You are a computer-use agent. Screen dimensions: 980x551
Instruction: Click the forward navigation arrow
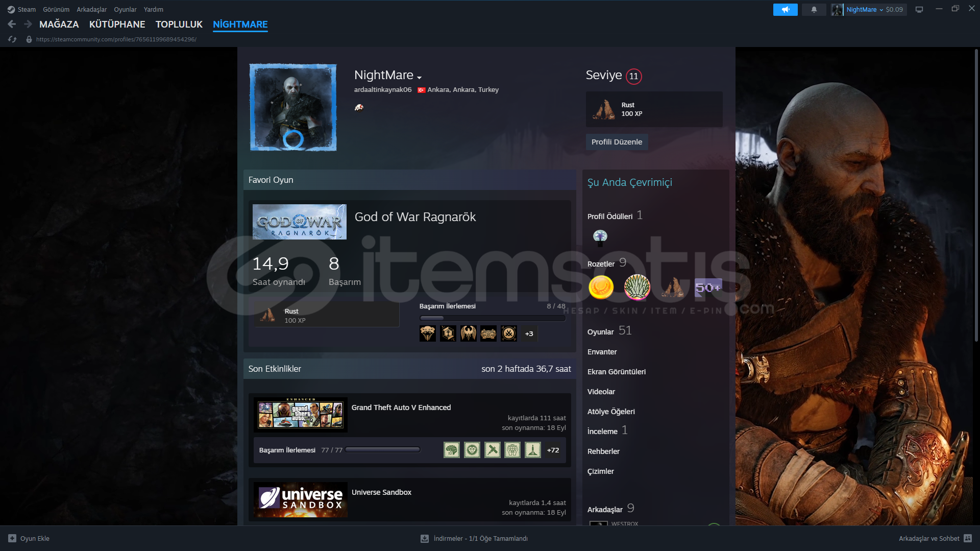coord(28,24)
